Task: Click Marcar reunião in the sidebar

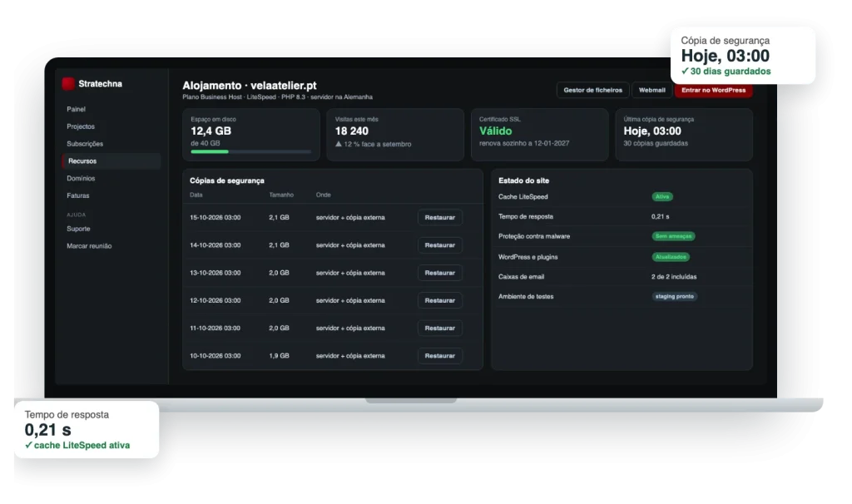Action: [89, 246]
